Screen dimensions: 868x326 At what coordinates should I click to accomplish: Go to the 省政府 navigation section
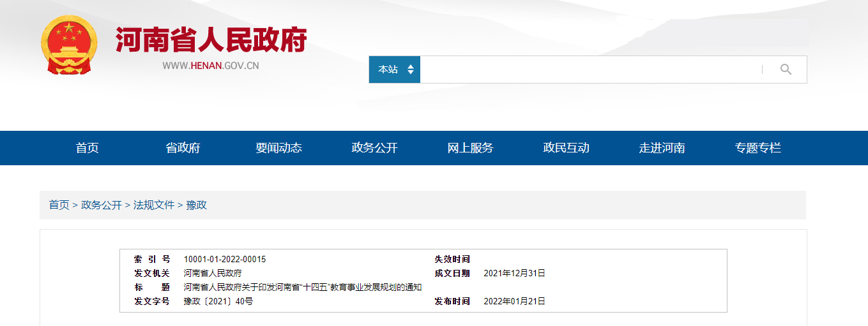183,148
